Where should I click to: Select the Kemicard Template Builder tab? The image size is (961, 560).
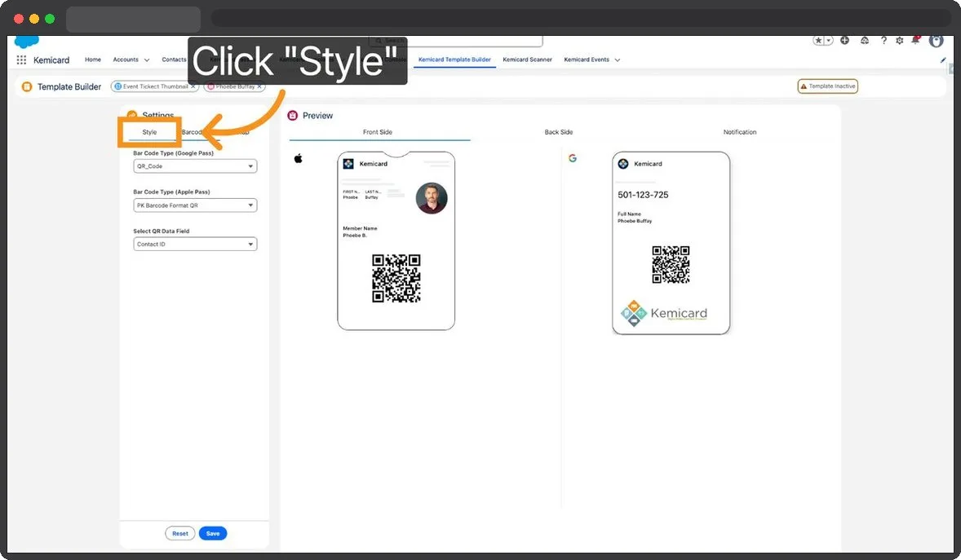[x=454, y=60]
